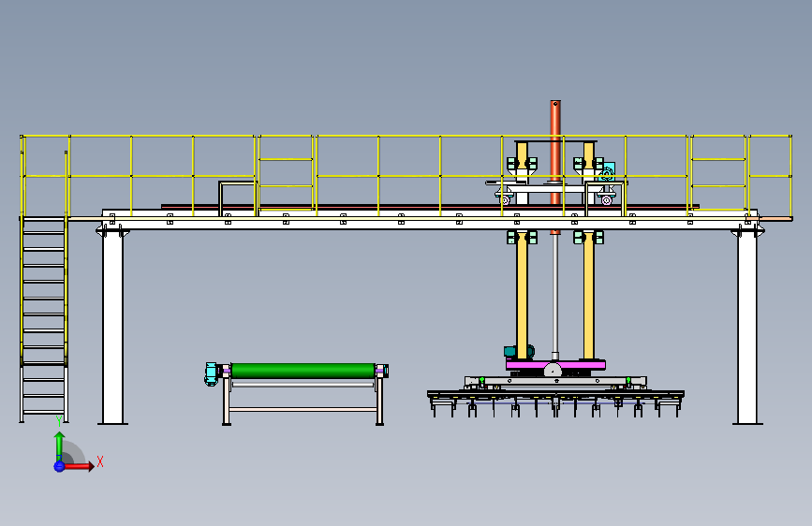Click the green Y axis arrow of the triad

(60, 446)
